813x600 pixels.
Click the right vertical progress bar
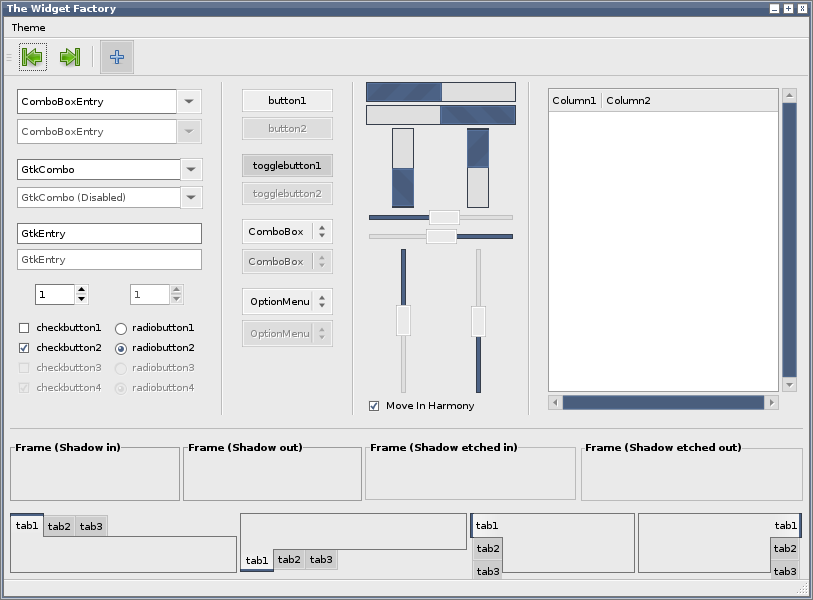tap(478, 168)
